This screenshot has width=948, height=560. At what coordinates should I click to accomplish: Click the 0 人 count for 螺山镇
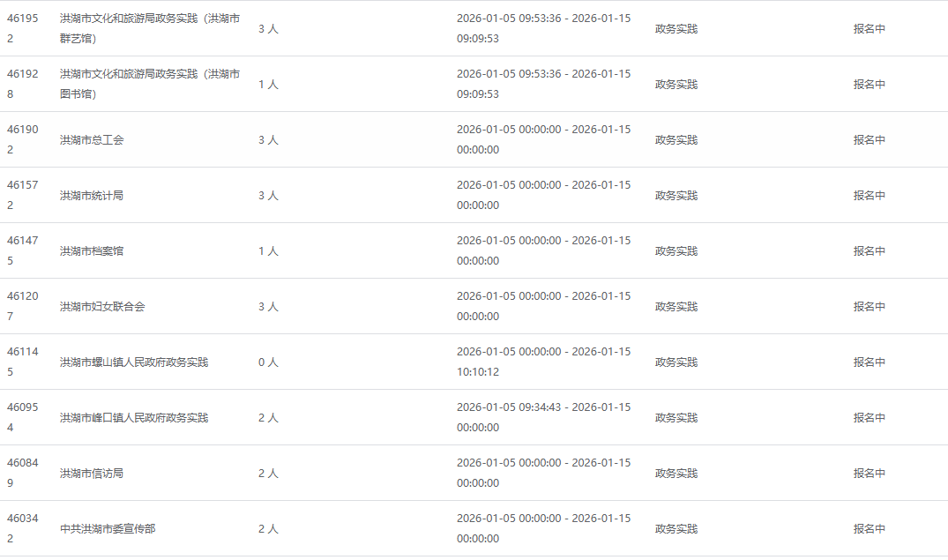(x=268, y=362)
